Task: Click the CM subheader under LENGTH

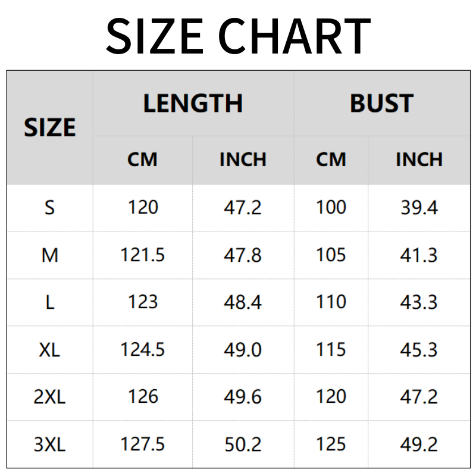Action: coord(143,159)
